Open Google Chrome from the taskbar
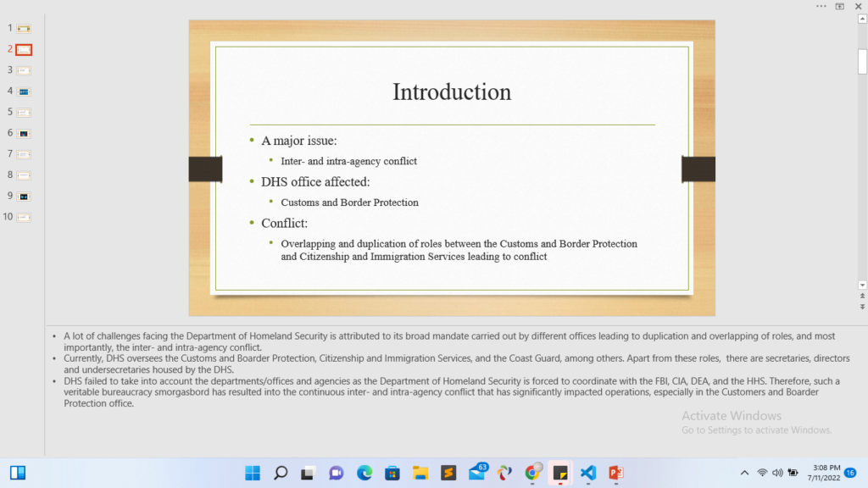 point(532,473)
